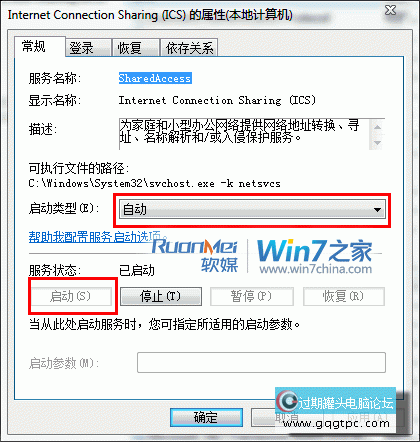Screen dimensions: 420x442
Task: Click inside the 描述 text box
Action: coord(244,134)
